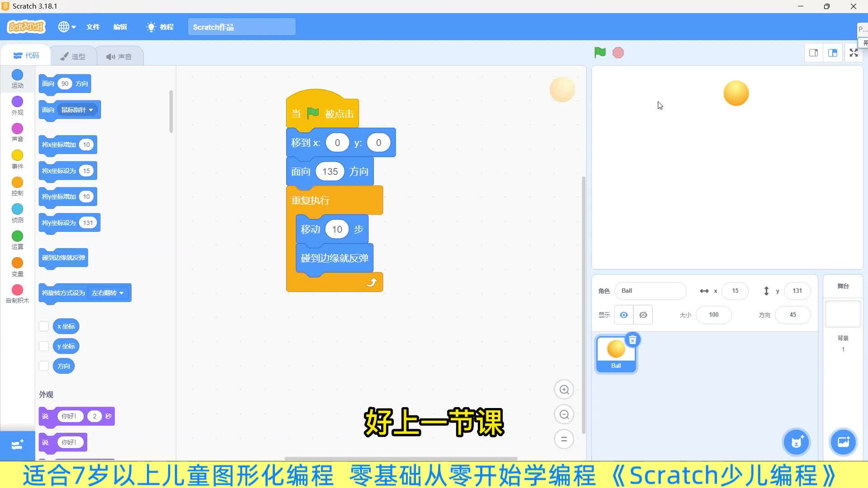Delete the Ball sprite with trash icon
This screenshot has height=488, width=868.
(632, 340)
